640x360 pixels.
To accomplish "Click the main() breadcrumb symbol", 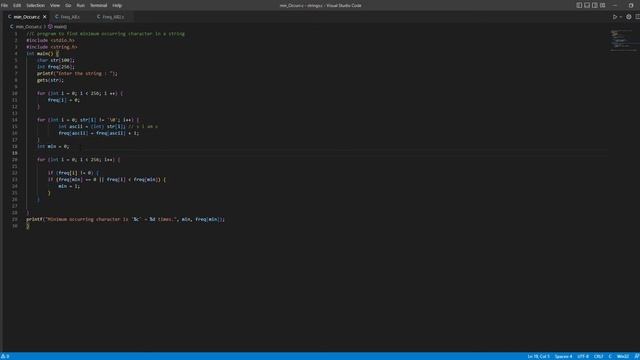I will pos(60,27).
